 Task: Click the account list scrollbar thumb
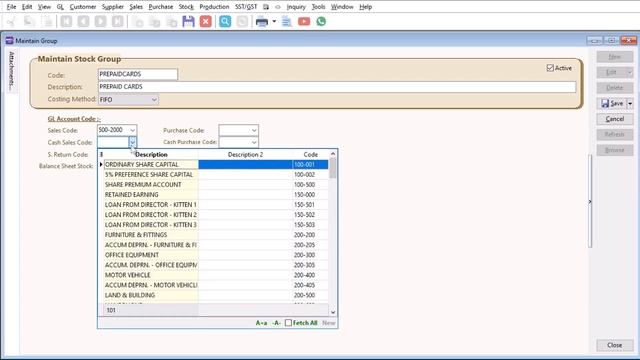(x=333, y=168)
